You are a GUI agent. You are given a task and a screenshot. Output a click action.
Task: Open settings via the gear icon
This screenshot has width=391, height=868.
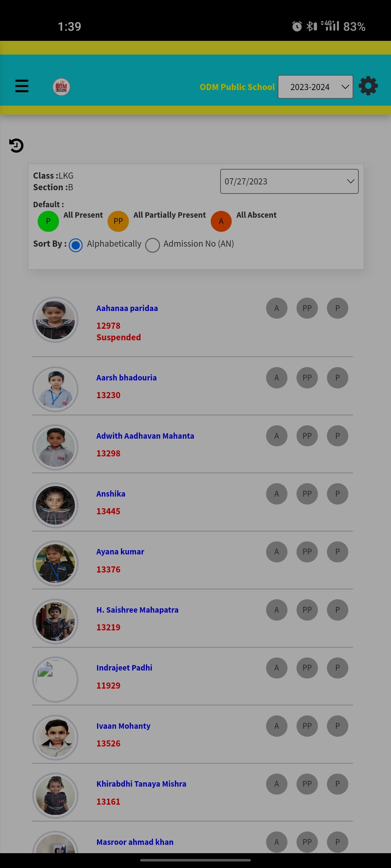click(368, 86)
